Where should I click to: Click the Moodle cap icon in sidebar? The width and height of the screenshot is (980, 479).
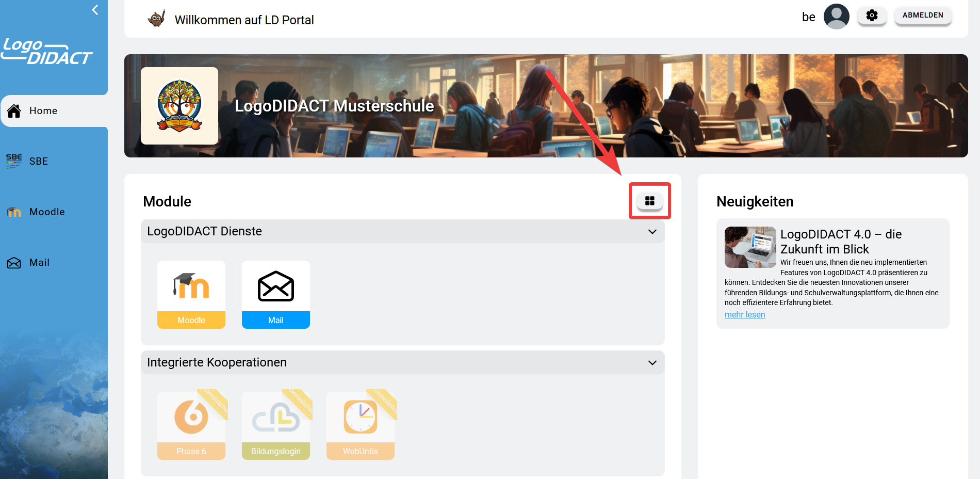click(14, 212)
